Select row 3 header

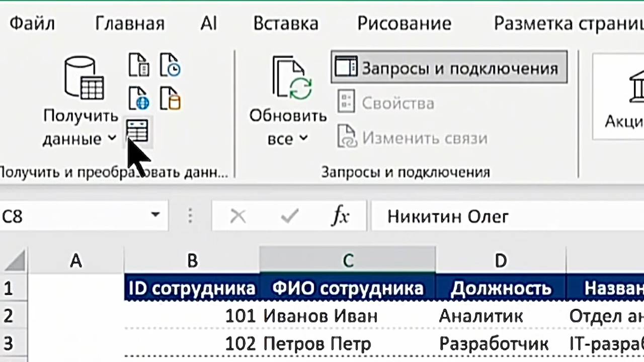coord(14,344)
